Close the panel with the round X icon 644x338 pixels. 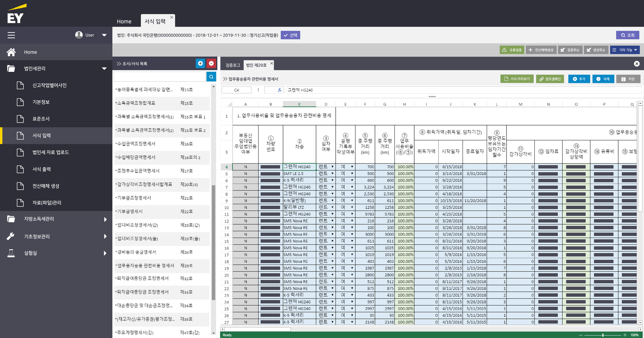click(637, 64)
